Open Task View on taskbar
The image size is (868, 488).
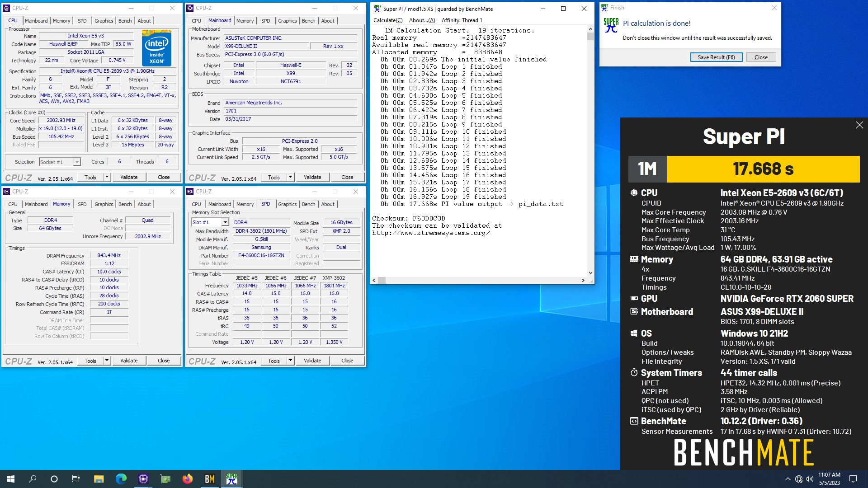pyautogui.click(x=76, y=479)
